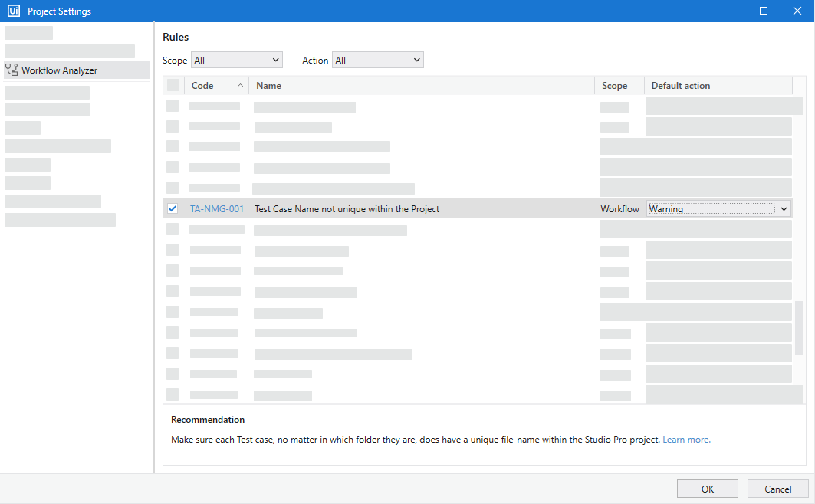Open the Scope filter dropdown
This screenshot has width=815, height=504.
236,60
